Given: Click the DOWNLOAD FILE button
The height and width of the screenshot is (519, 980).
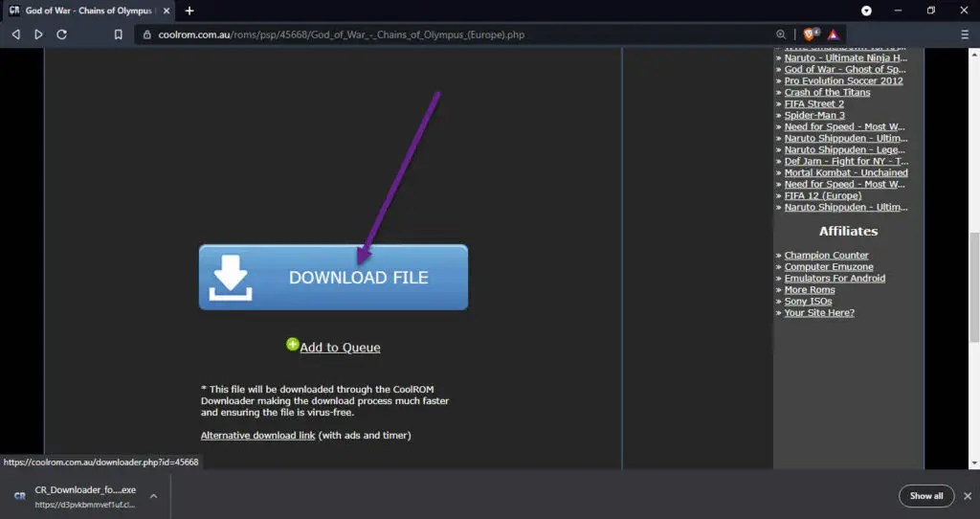Looking at the screenshot, I should click(333, 277).
